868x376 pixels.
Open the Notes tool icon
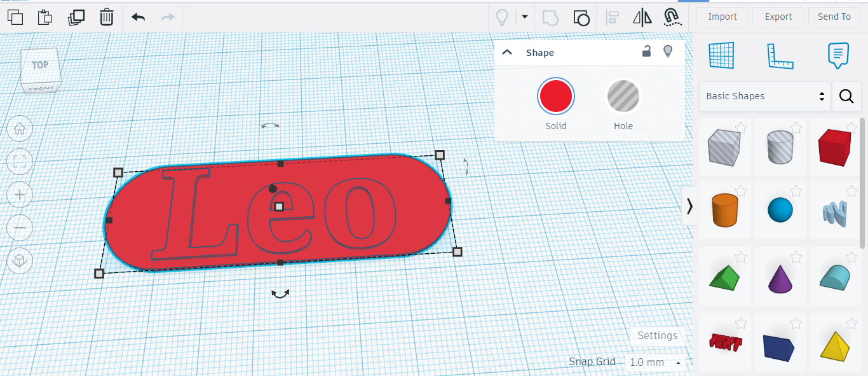[838, 56]
